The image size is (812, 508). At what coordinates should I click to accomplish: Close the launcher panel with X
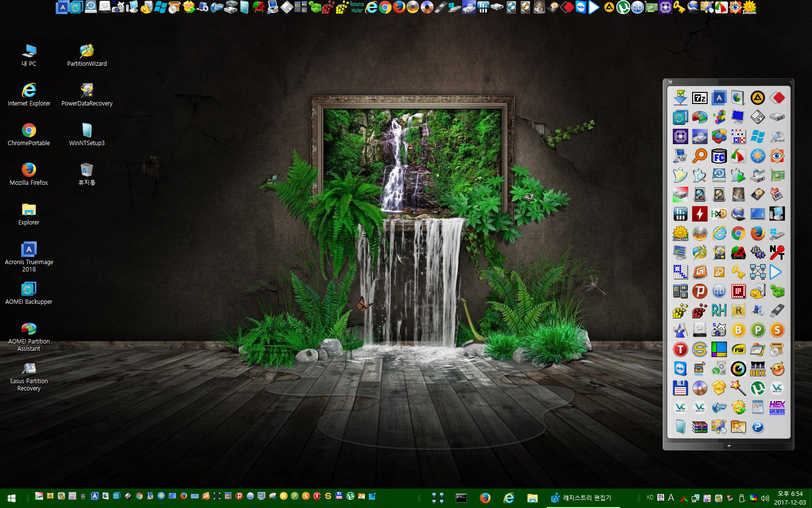(670, 82)
